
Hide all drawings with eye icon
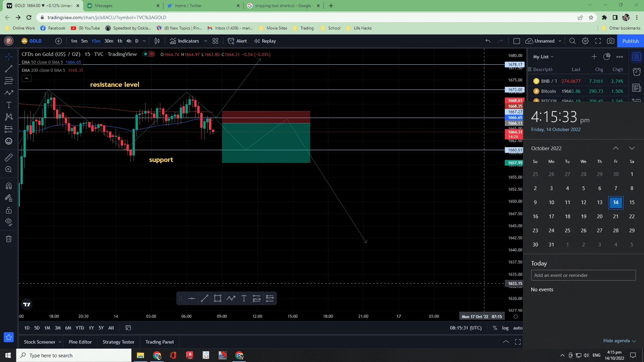click(x=9, y=222)
